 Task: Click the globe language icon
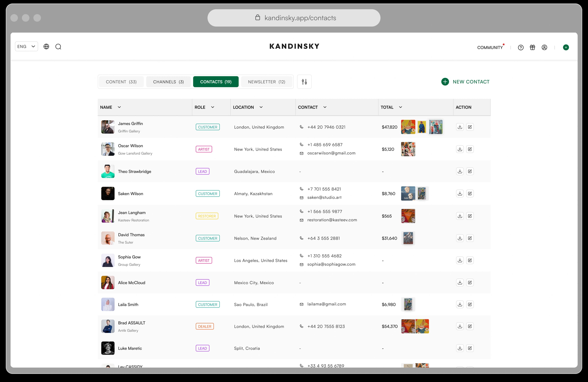click(x=46, y=46)
